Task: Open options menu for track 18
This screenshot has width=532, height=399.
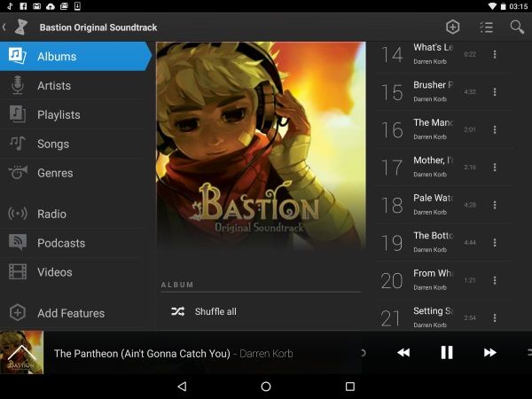Action: pos(495,205)
